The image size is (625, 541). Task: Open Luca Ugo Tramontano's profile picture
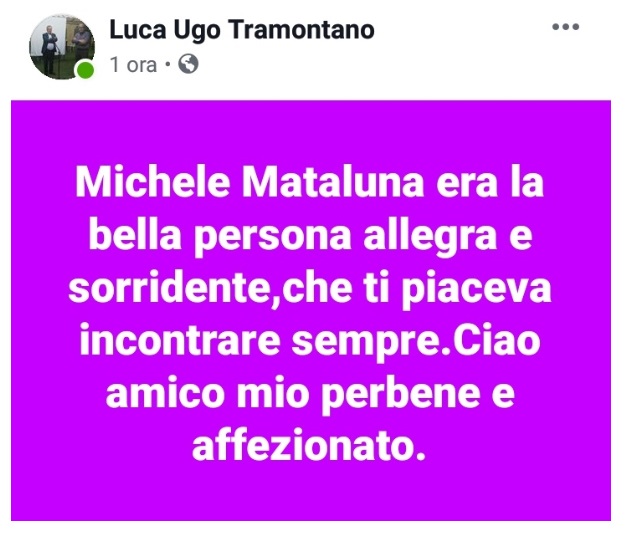tap(62, 47)
